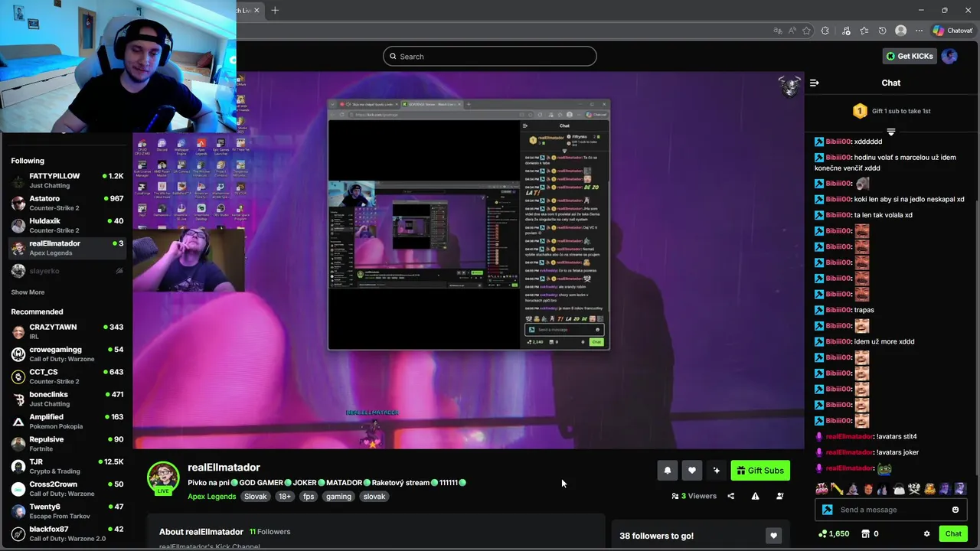Open the media control music icon
980x551 pixels.
pyautogui.click(x=846, y=31)
